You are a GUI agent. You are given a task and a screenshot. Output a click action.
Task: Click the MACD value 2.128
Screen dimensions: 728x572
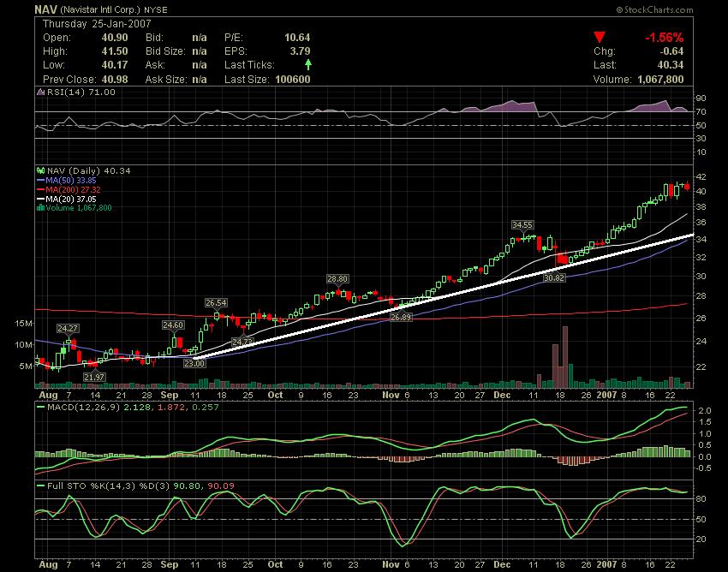137,408
